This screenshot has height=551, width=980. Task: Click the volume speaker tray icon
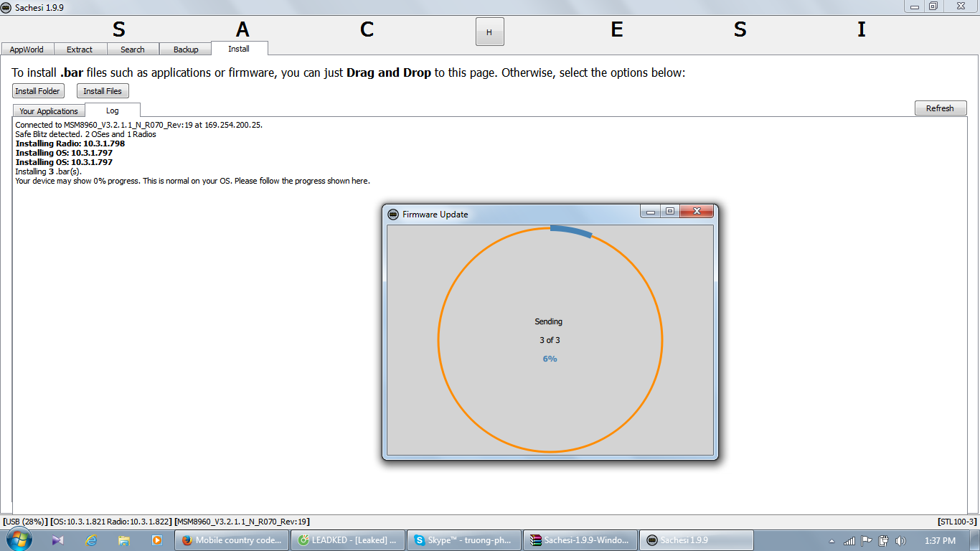900,541
